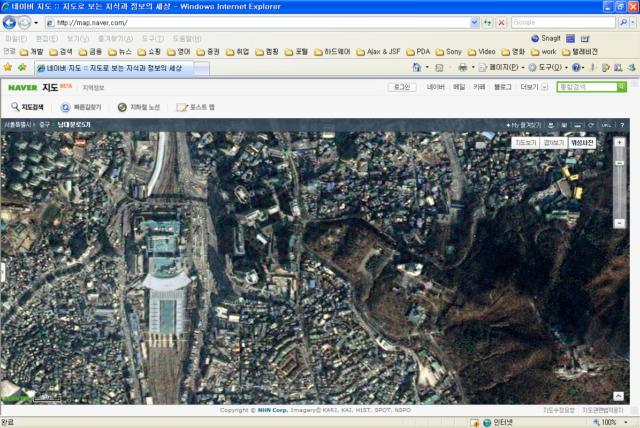Open the back/forward recent pages dropdown
Screen dimensions: 640x428
[36, 23]
